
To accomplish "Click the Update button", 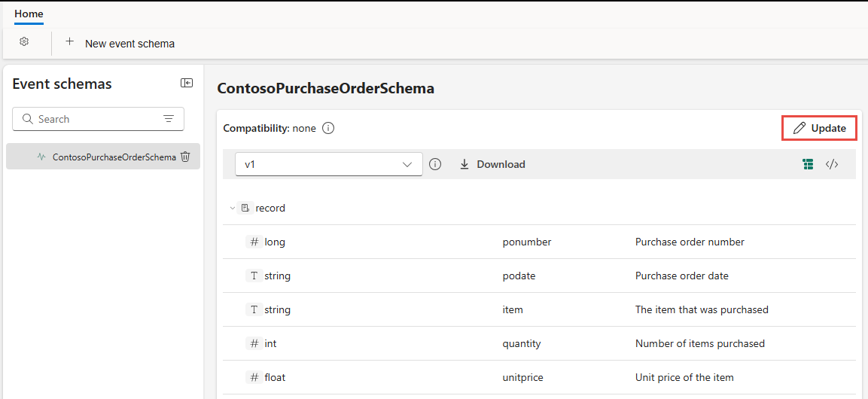I will click(819, 129).
